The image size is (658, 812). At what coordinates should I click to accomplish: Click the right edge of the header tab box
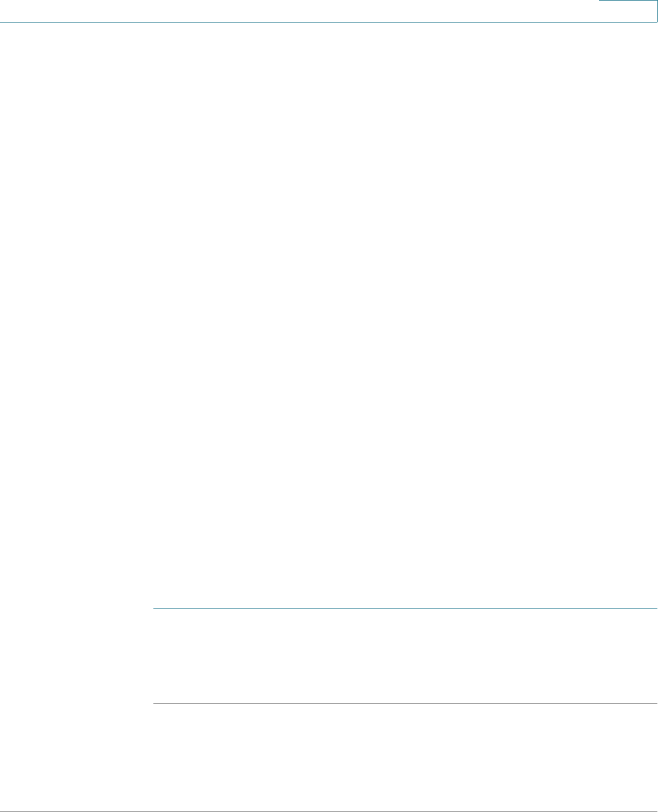[x=657, y=11]
